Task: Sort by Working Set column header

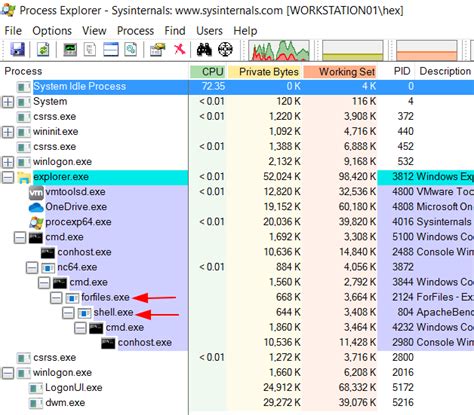Action: coord(340,71)
